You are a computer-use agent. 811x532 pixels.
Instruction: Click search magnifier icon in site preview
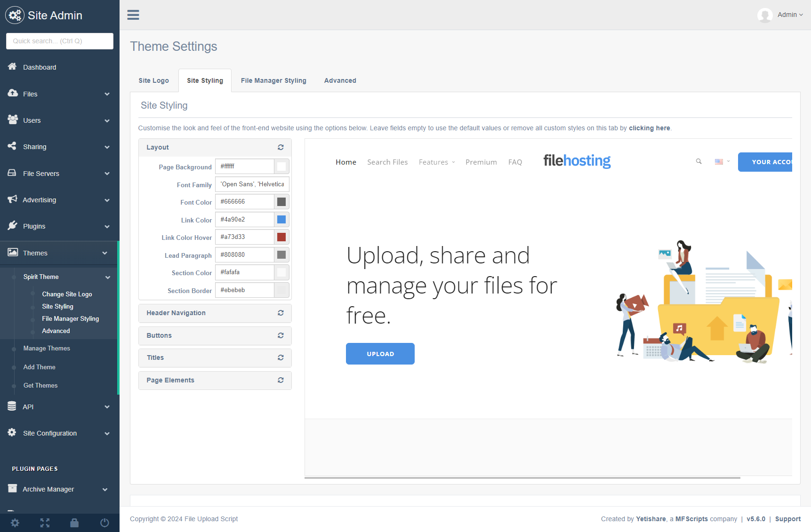pyautogui.click(x=699, y=161)
